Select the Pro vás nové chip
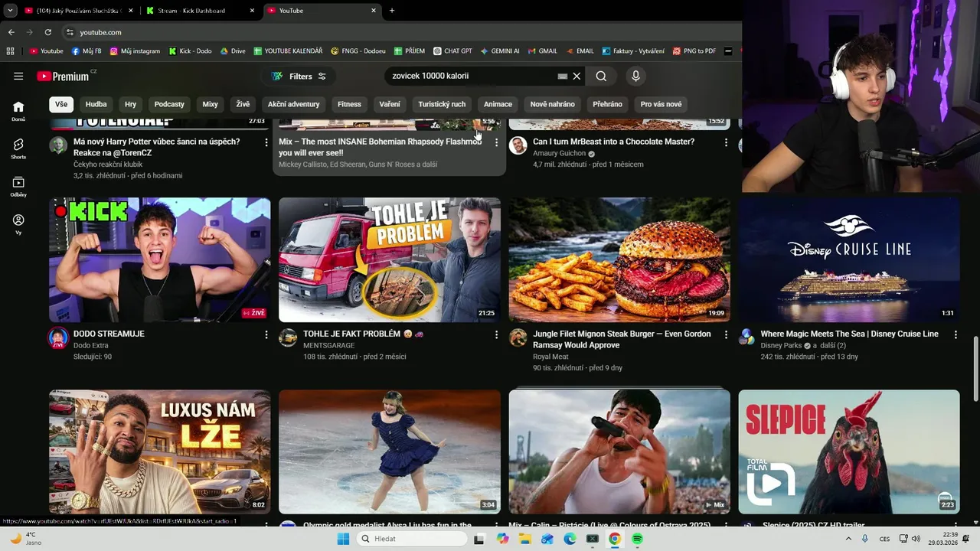980x551 pixels. [661, 104]
